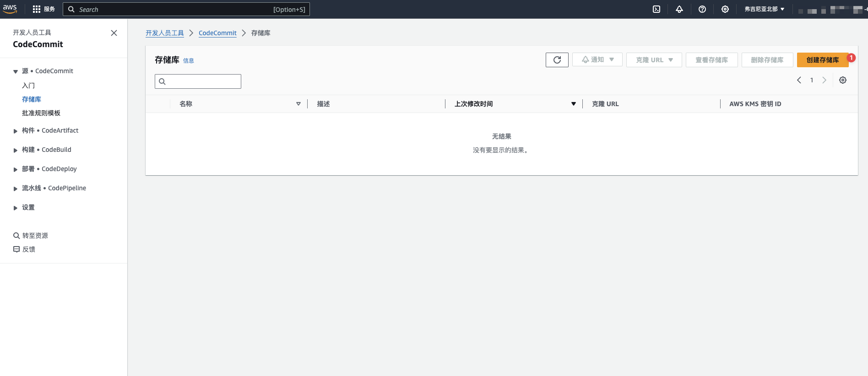Open the CodeCommit breadcrumb link
This screenshot has height=376, width=868.
pyautogui.click(x=217, y=33)
